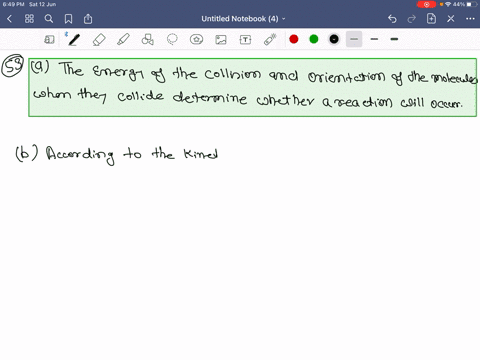Select the Text box tool
The image size is (480, 360).
pyautogui.click(x=245, y=40)
